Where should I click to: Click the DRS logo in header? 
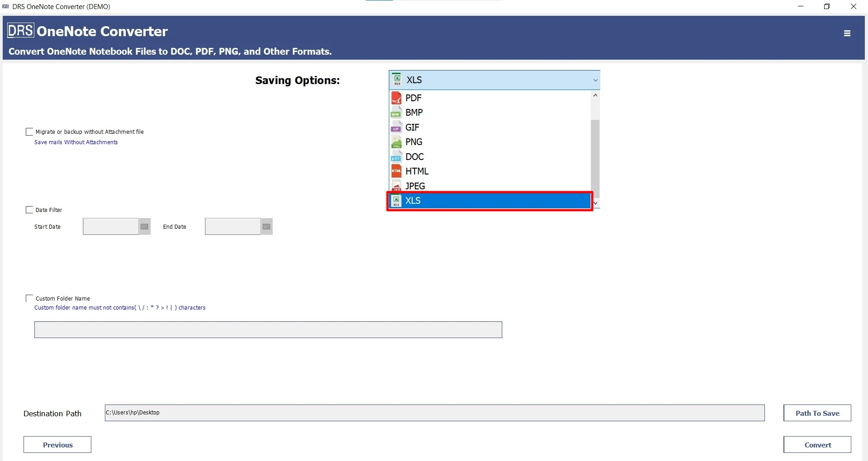click(x=21, y=31)
